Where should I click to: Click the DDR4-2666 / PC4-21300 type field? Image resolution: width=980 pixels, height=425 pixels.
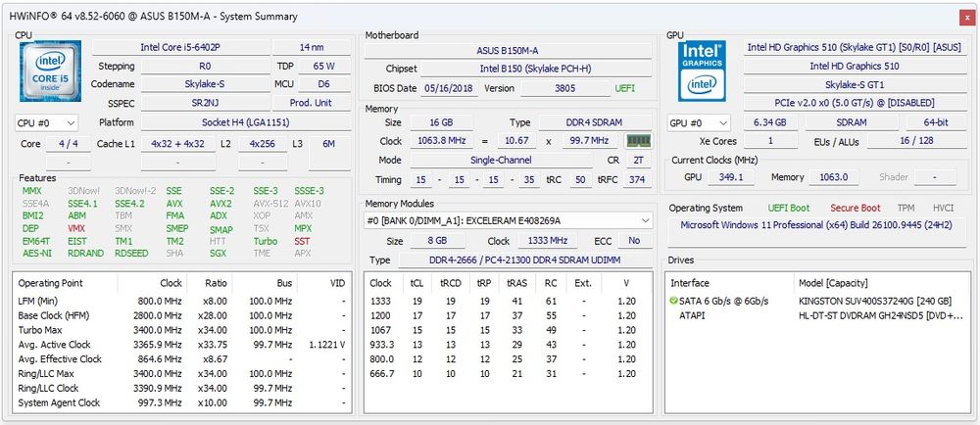coord(525,260)
